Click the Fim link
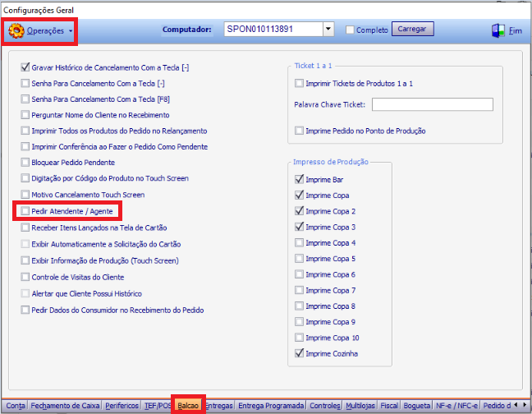The height and width of the screenshot is (414, 532). point(515,31)
